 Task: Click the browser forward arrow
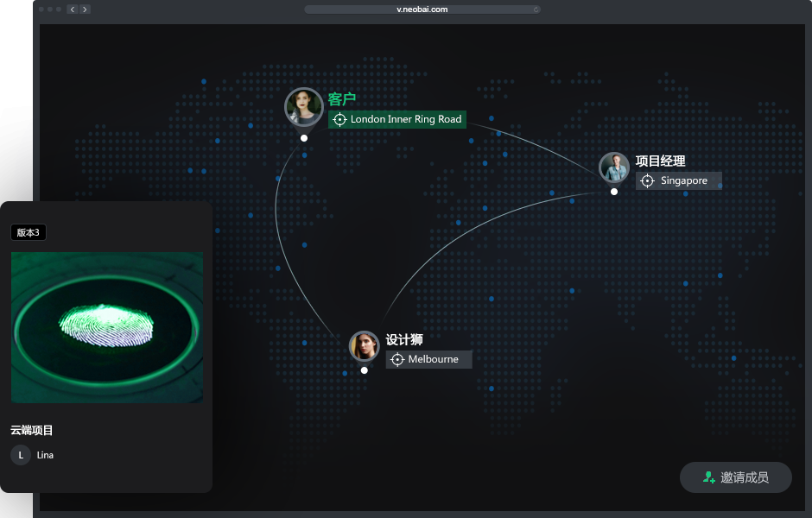(85, 9)
